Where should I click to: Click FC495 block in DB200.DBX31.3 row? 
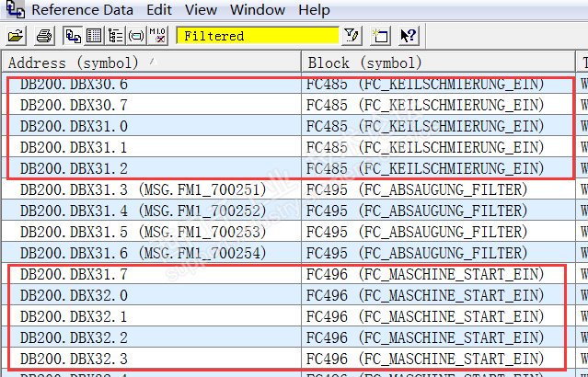tap(417, 189)
